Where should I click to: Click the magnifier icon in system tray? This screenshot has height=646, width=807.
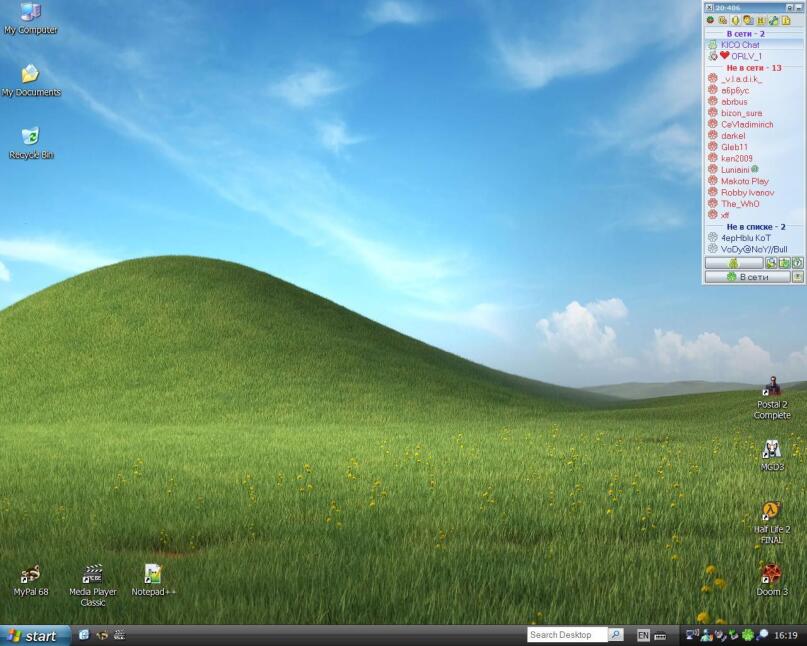coord(762,635)
